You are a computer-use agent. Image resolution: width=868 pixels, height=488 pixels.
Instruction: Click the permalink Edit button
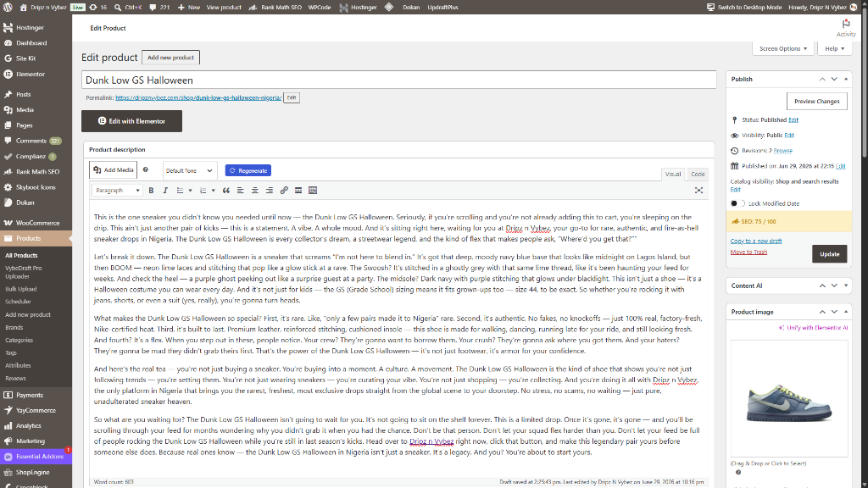tap(292, 97)
